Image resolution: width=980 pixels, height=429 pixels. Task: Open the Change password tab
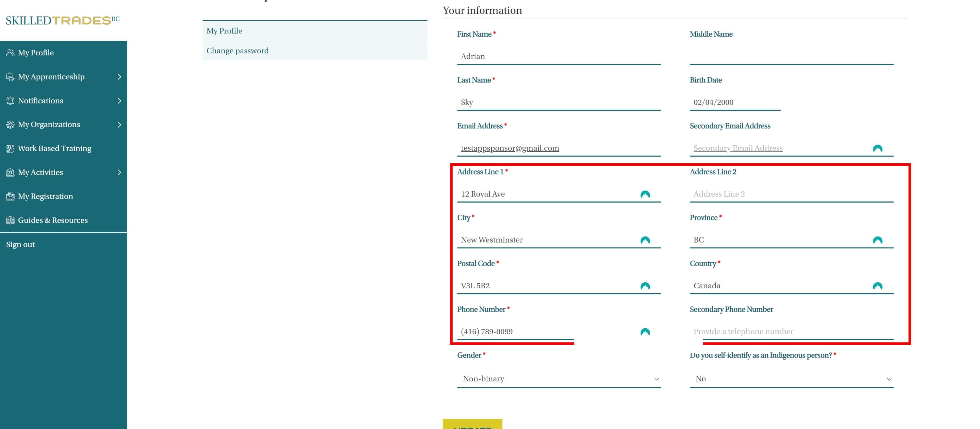coord(237,51)
